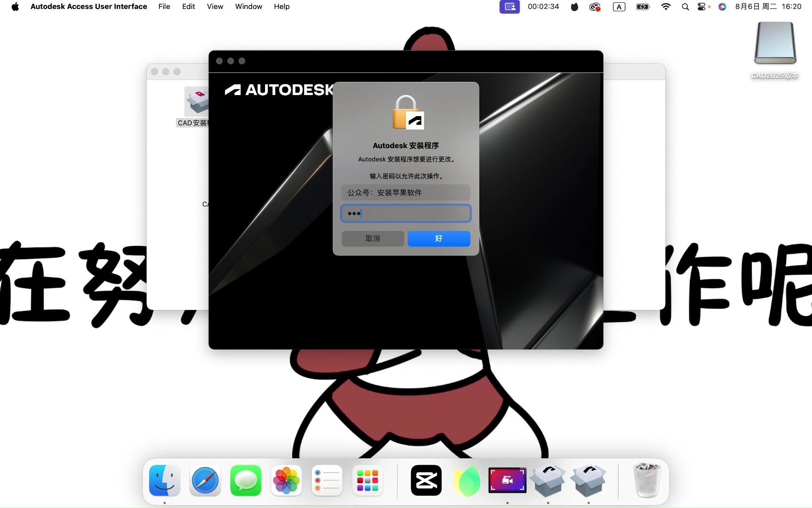Click the date and time 8月6日 周二 16:20
This screenshot has height=508, width=812.
click(x=768, y=7)
